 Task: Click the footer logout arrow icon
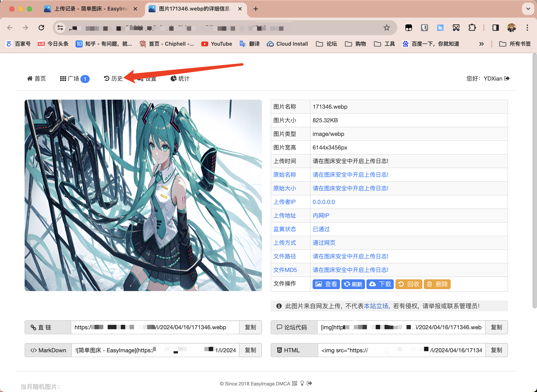click(309, 383)
